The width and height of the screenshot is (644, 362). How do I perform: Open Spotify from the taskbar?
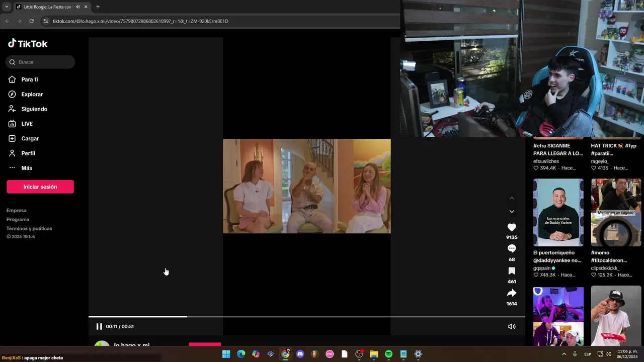pyautogui.click(x=388, y=354)
